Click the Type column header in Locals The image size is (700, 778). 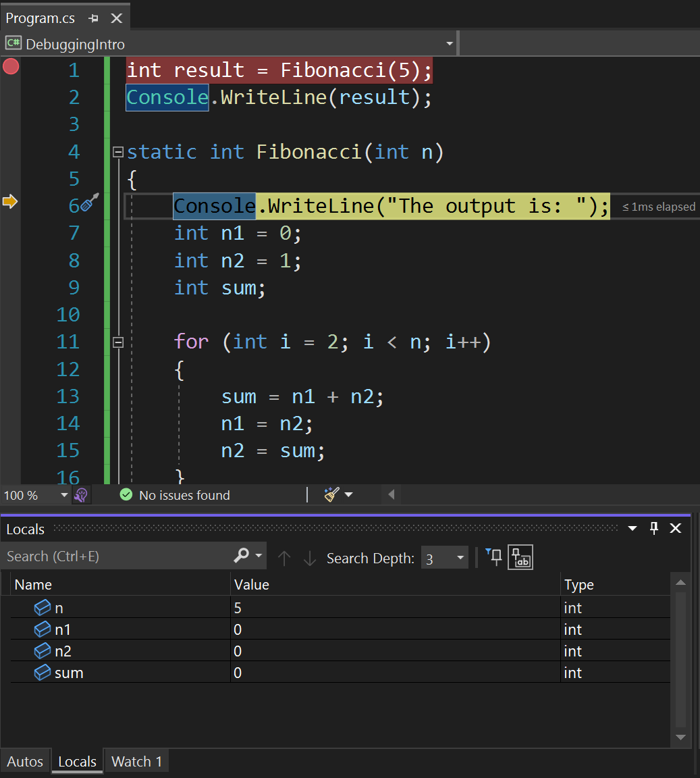(x=616, y=584)
